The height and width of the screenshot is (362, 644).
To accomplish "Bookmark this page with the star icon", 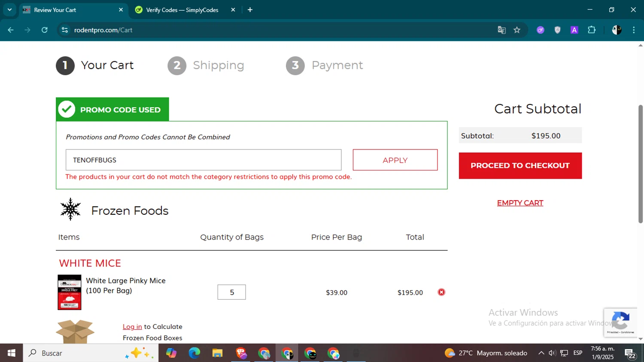I will (517, 30).
